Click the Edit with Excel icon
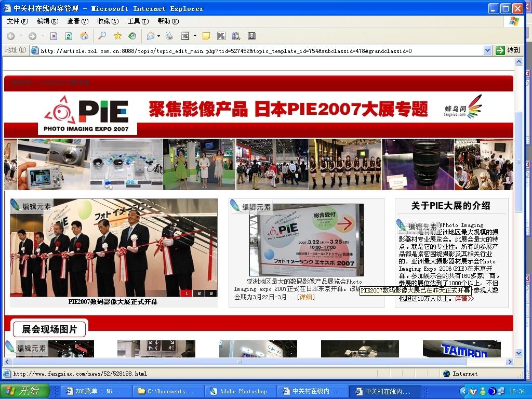Image resolution: width=532 pixels, height=399 pixels. pos(185,36)
